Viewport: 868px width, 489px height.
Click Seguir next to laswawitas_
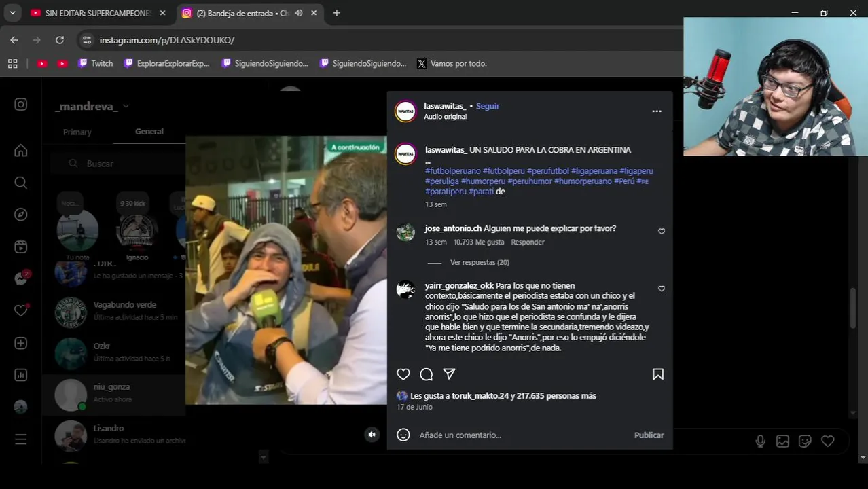(x=488, y=106)
